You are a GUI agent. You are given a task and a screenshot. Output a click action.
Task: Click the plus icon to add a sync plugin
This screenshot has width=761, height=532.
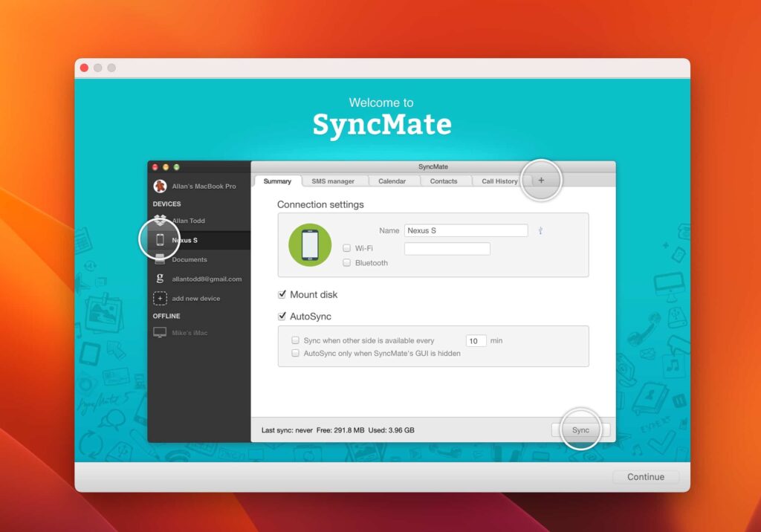click(541, 180)
